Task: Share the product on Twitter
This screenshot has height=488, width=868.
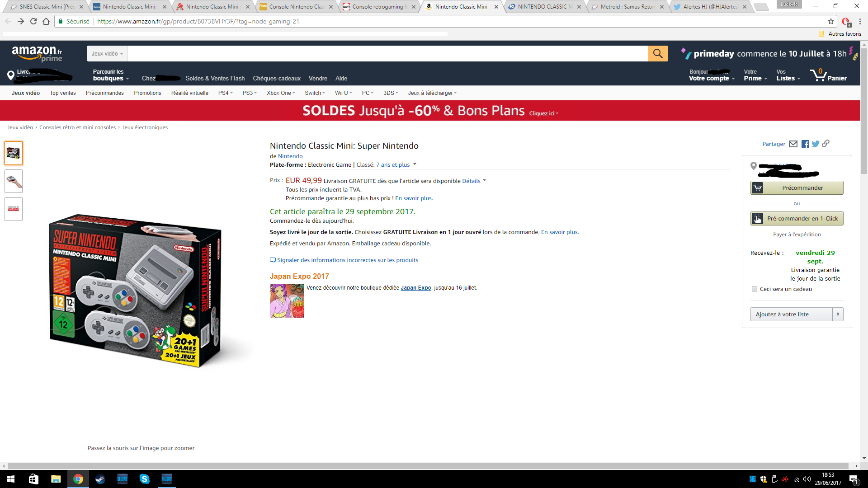Action: 815,144
